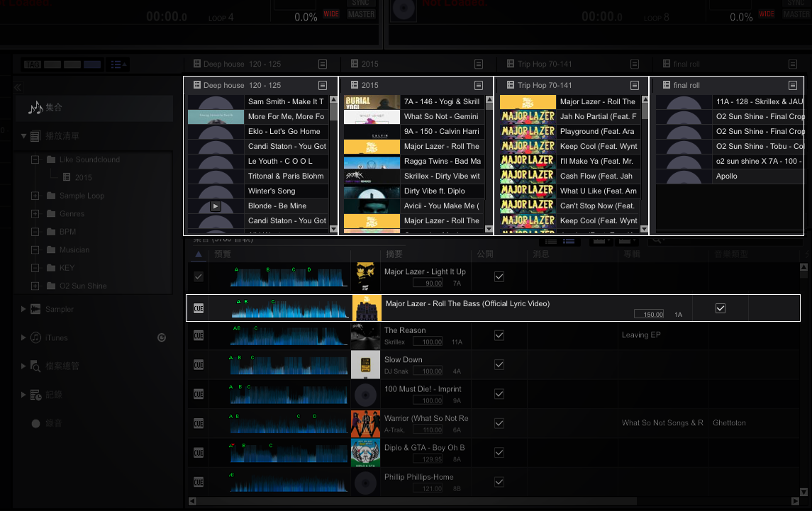Expand the Sampler tree triangle

click(23, 309)
